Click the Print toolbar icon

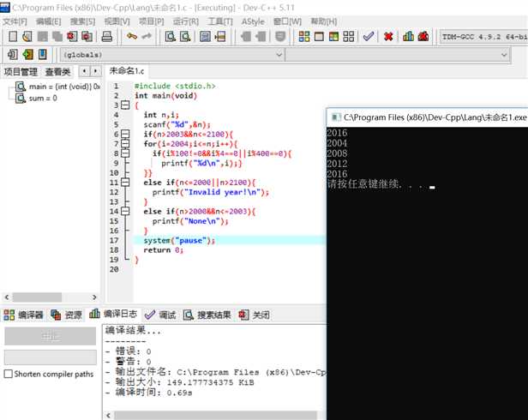pos(107,36)
